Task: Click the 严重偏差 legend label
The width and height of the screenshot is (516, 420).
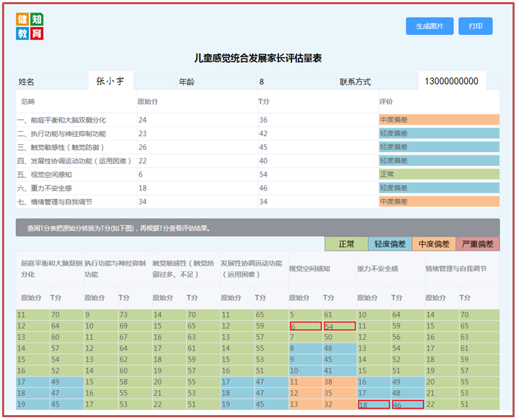Action: (x=478, y=244)
